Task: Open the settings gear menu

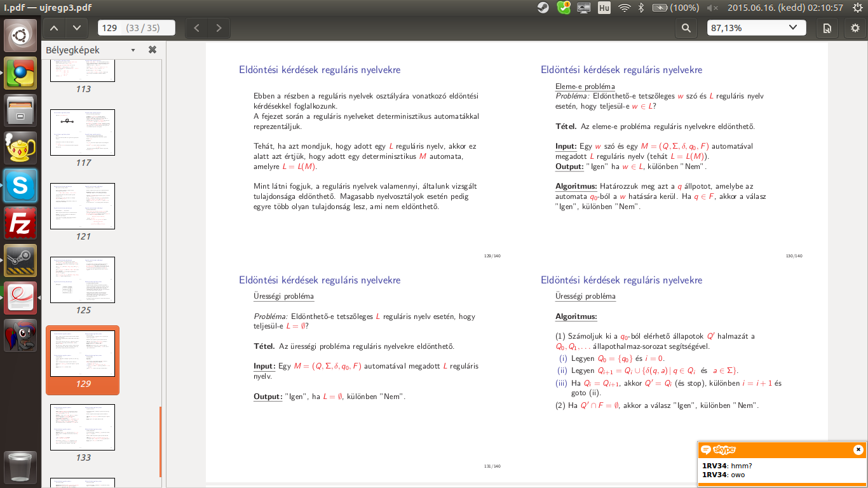Action: pyautogui.click(x=855, y=28)
